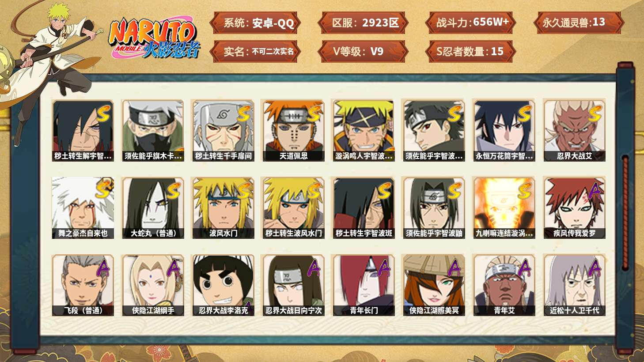Choose 大蛇丸（普通） character portrait
The height and width of the screenshot is (362, 644).
click(x=153, y=208)
